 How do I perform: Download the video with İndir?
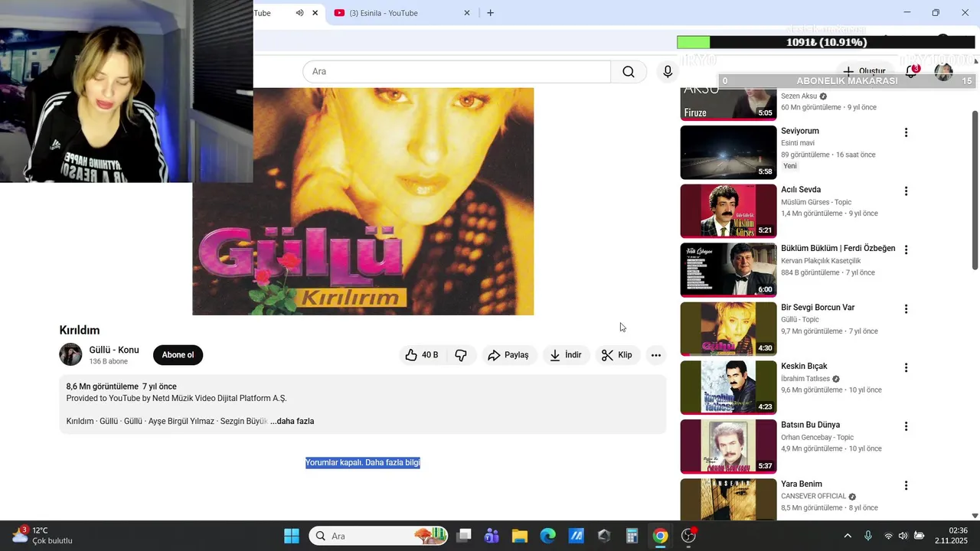point(566,355)
